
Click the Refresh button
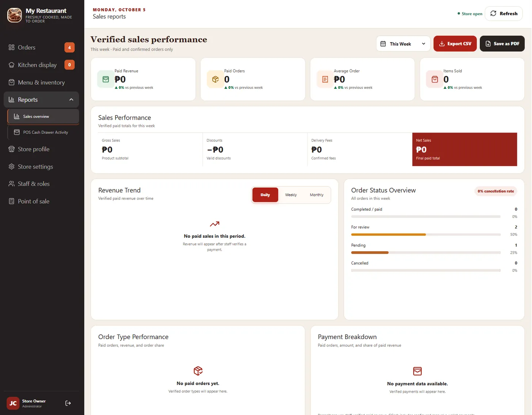pyautogui.click(x=504, y=14)
